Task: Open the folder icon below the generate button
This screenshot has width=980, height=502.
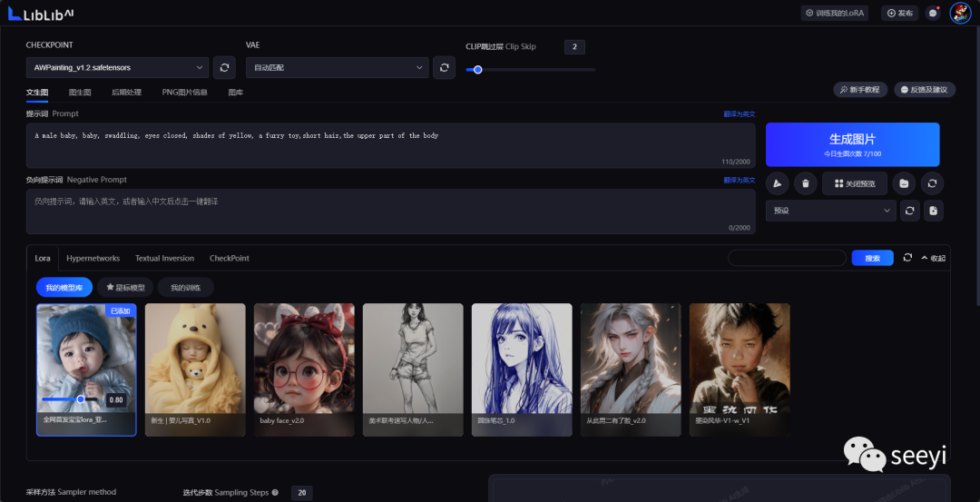Action: tap(904, 183)
